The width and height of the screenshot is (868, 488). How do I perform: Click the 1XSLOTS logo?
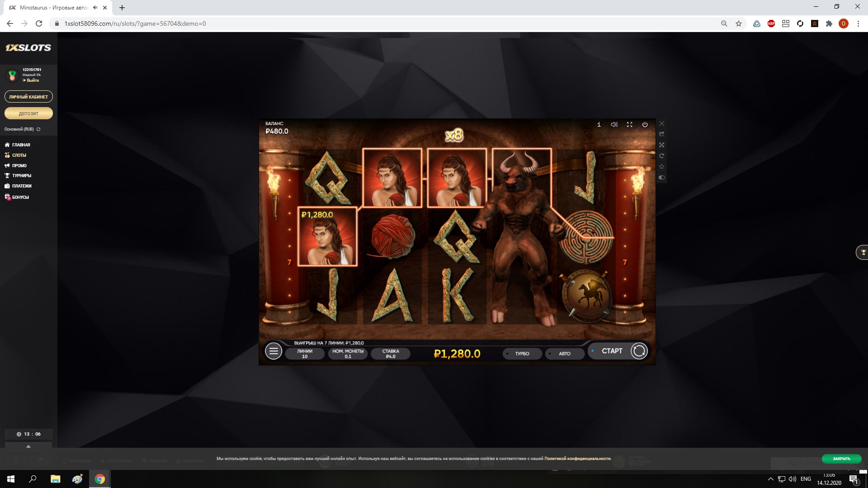28,48
